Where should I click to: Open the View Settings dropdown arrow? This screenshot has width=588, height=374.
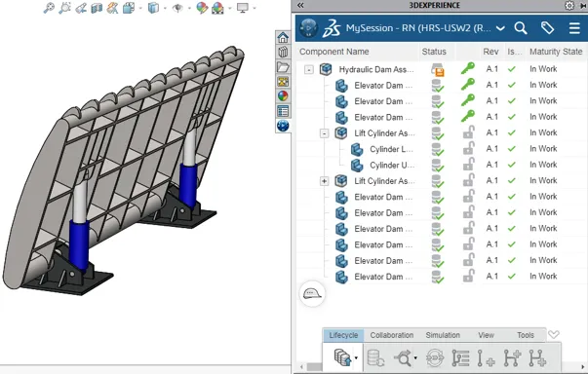[255, 8]
